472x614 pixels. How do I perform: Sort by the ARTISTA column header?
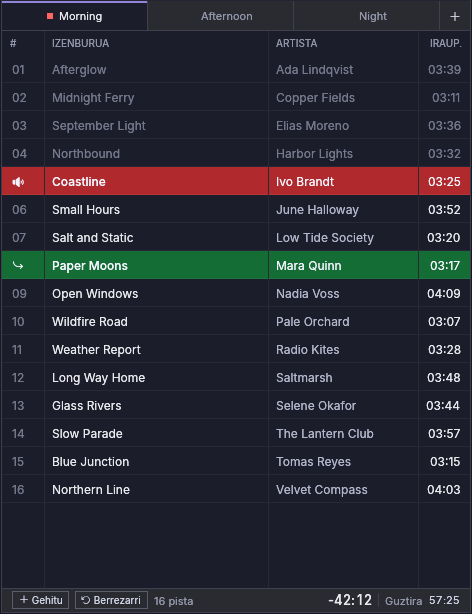pos(297,43)
